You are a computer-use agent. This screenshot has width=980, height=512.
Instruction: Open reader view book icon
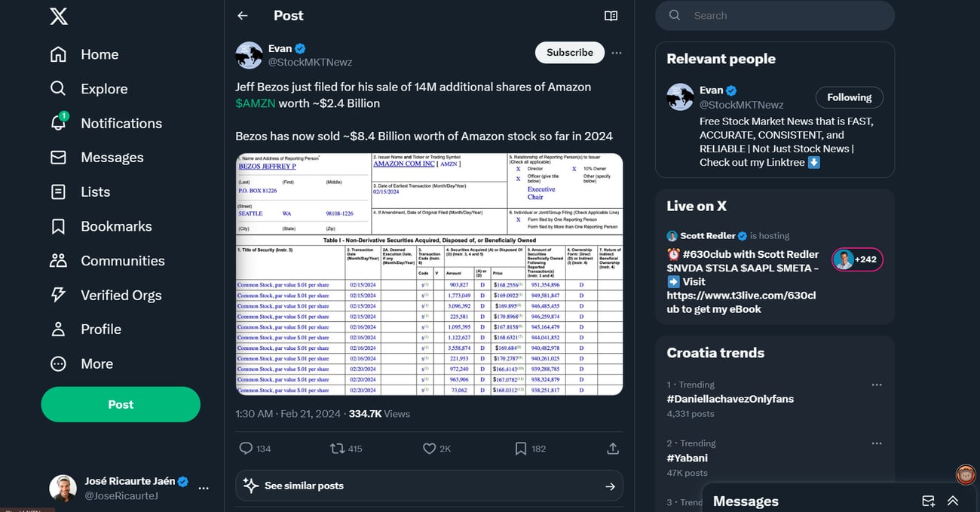click(x=611, y=16)
